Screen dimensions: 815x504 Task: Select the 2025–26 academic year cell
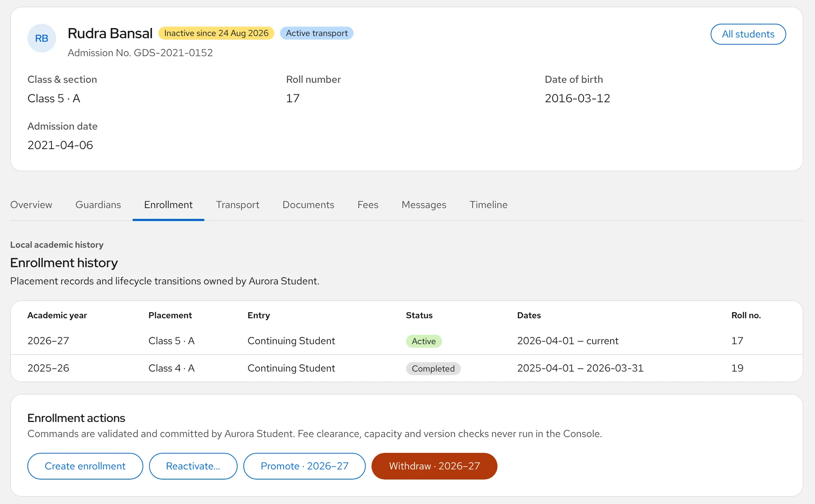(48, 368)
